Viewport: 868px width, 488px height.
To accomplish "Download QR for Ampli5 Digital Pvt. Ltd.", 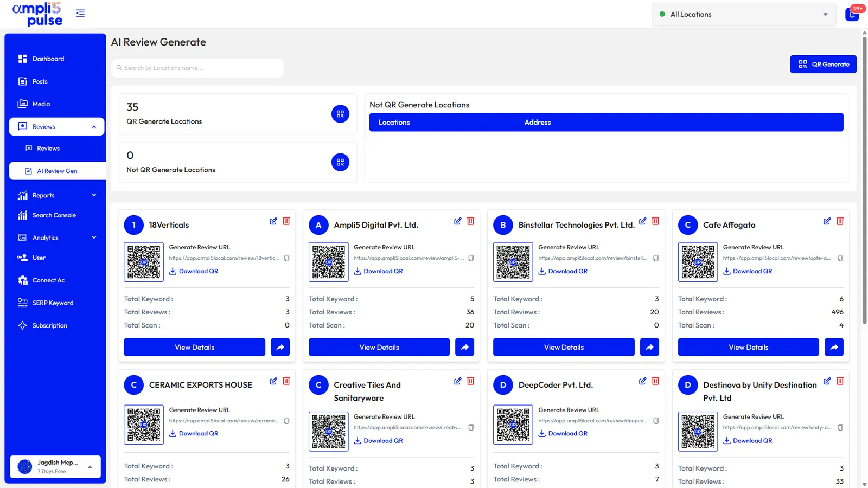I will pyautogui.click(x=378, y=271).
